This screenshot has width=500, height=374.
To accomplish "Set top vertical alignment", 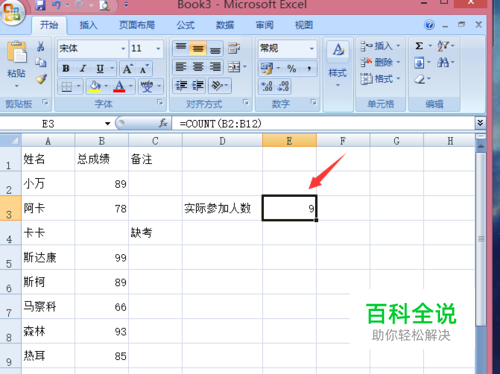I will (181, 48).
